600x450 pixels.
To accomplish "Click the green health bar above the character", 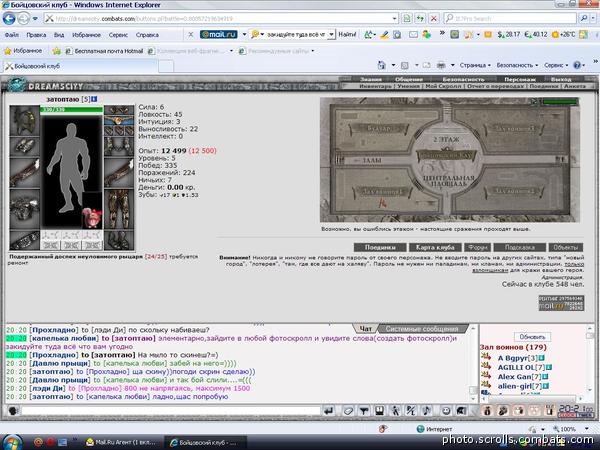I will pos(72,110).
